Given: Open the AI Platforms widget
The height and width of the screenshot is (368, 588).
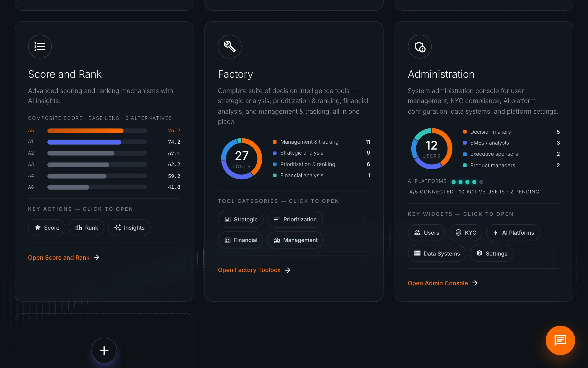Looking at the screenshot, I should pos(513,233).
